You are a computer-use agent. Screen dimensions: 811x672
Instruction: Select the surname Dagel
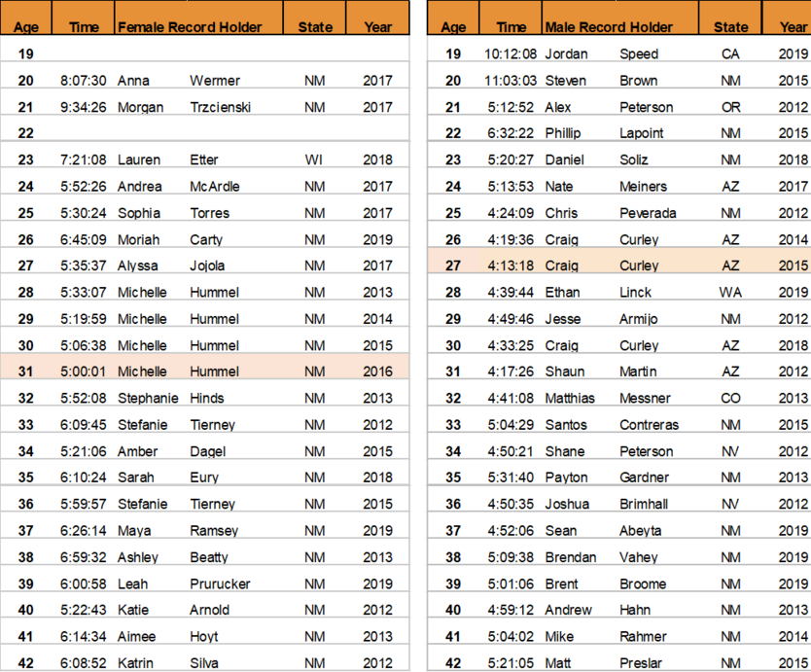click(208, 451)
